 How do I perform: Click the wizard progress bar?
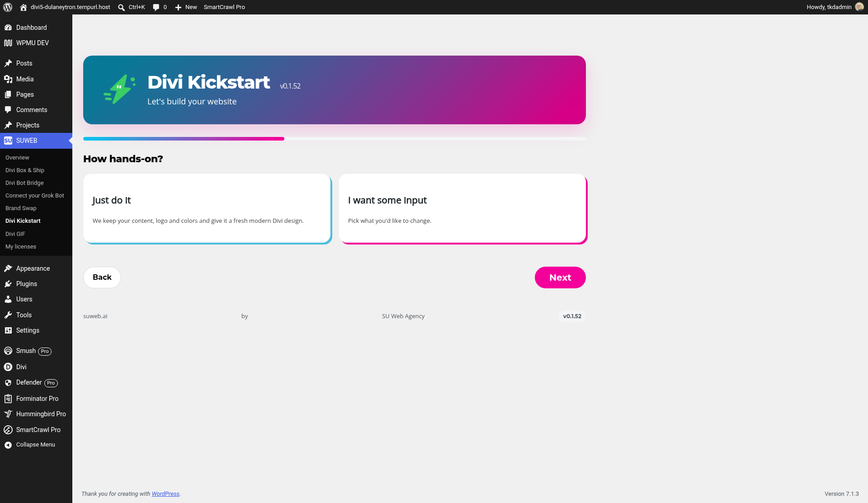tap(335, 139)
